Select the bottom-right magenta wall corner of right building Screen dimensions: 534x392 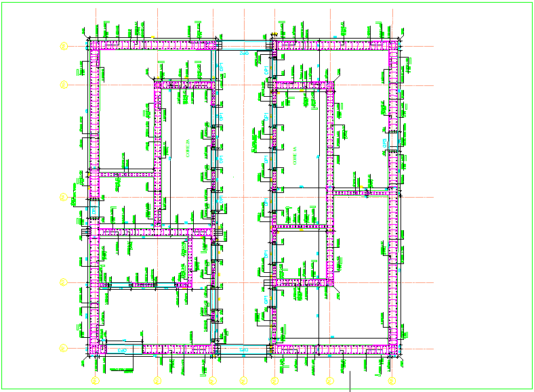click(394, 349)
